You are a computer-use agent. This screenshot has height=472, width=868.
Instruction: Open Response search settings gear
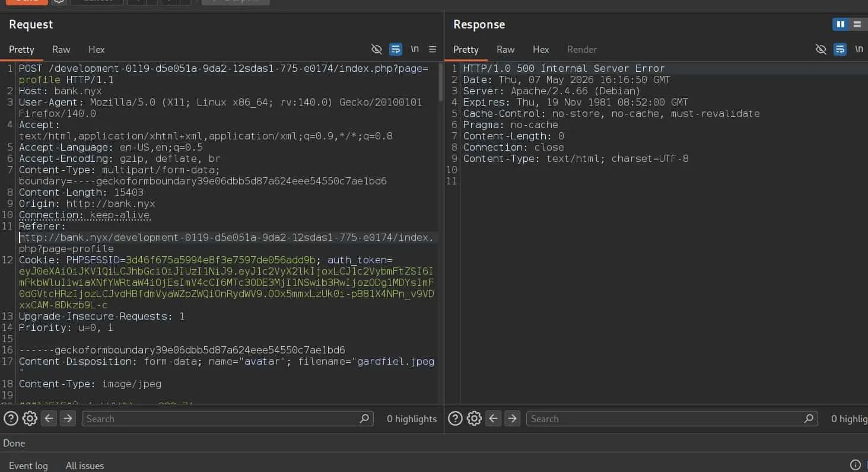[x=474, y=419]
